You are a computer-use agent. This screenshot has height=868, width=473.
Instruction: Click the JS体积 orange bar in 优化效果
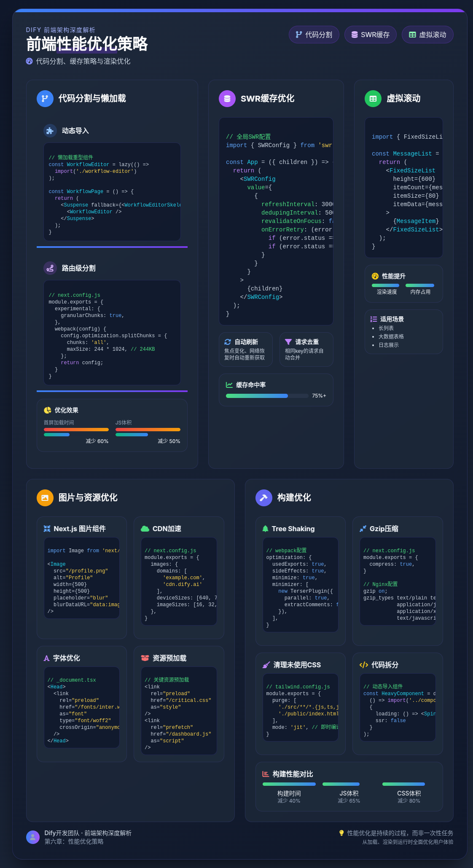[148, 430]
